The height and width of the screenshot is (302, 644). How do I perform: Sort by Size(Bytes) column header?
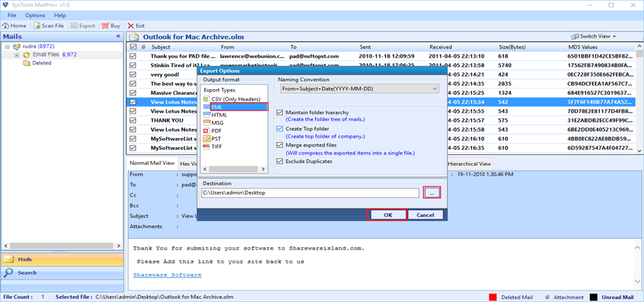(x=512, y=47)
